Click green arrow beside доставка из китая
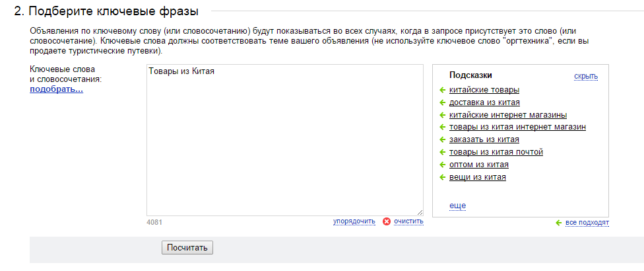This screenshot has height=271, width=644. tap(442, 102)
